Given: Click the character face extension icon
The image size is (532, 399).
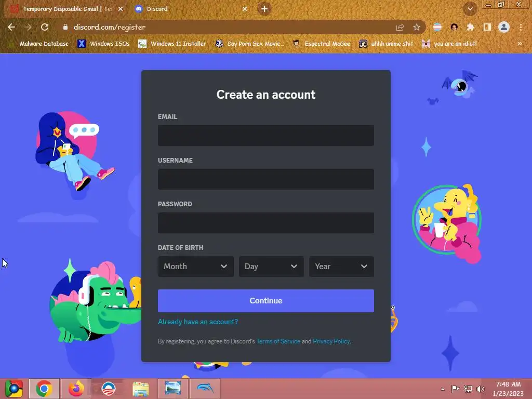Looking at the screenshot, I should tap(454, 27).
